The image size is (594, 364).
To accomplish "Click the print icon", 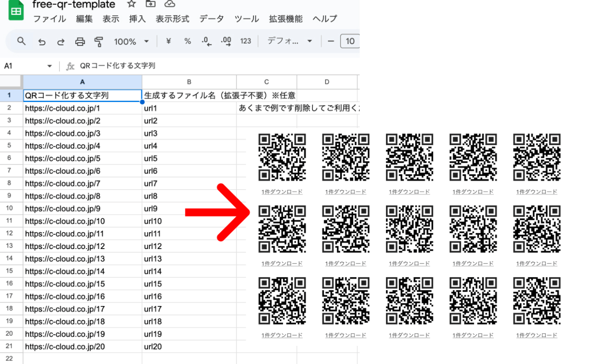I will [80, 42].
